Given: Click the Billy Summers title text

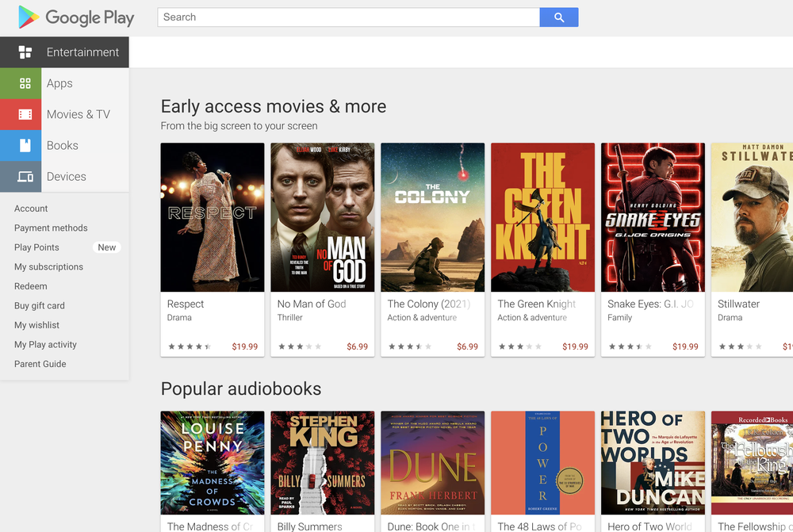Looking at the screenshot, I should click(309, 526).
